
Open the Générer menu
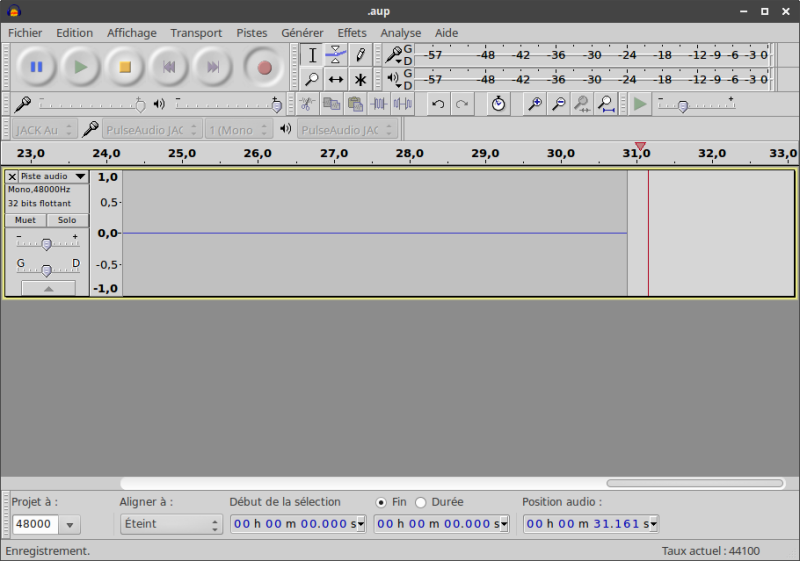(x=302, y=33)
